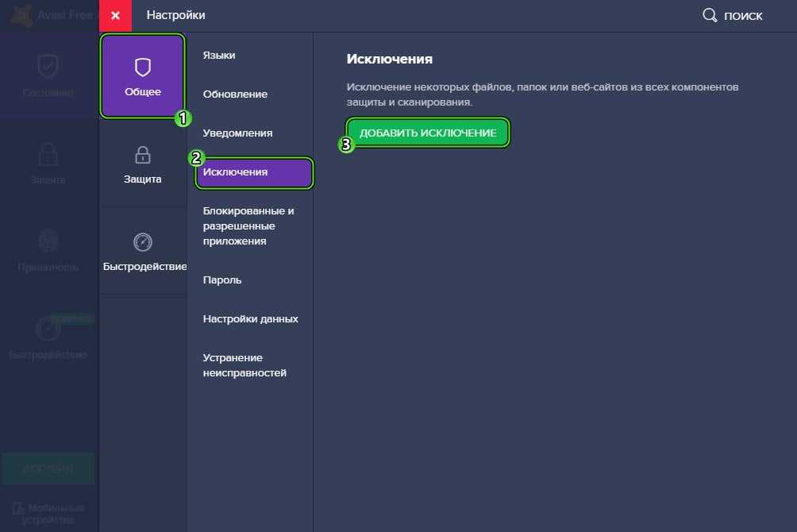The width and height of the screenshot is (797, 532).
Task: Open the Обновление settings section
Action: [x=235, y=94]
